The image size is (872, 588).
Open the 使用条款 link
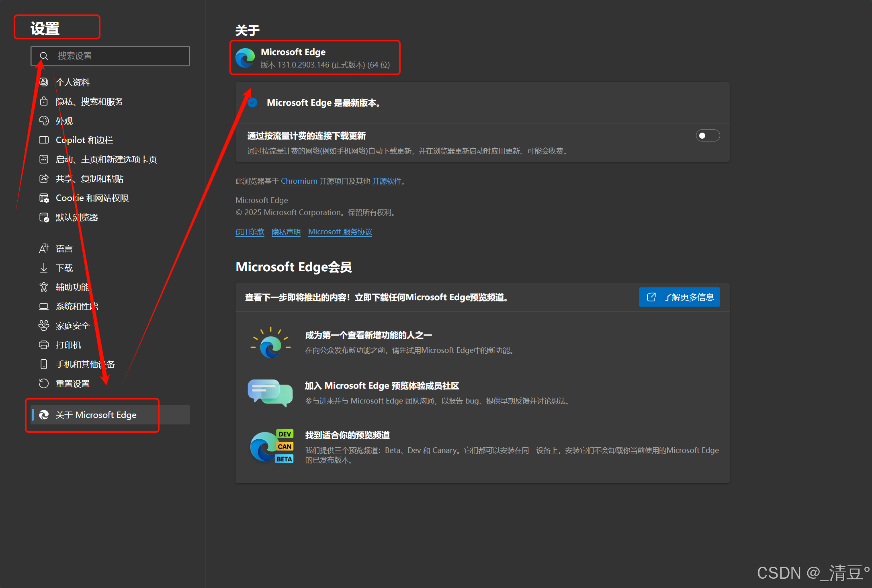pos(250,232)
